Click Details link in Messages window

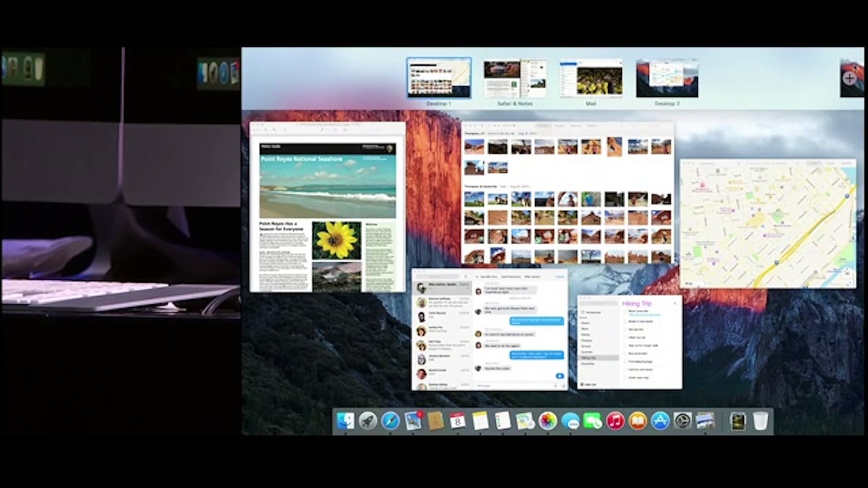click(560, 277)
